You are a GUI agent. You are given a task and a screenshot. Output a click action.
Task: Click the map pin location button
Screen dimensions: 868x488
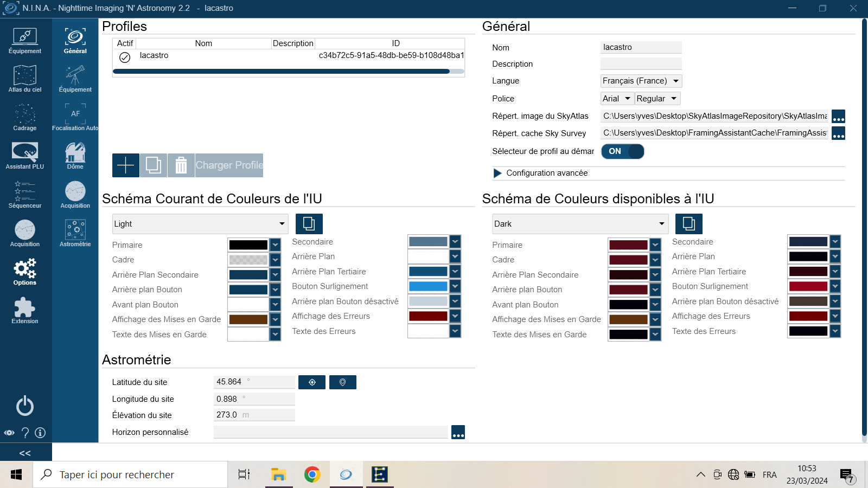[343, 382]
